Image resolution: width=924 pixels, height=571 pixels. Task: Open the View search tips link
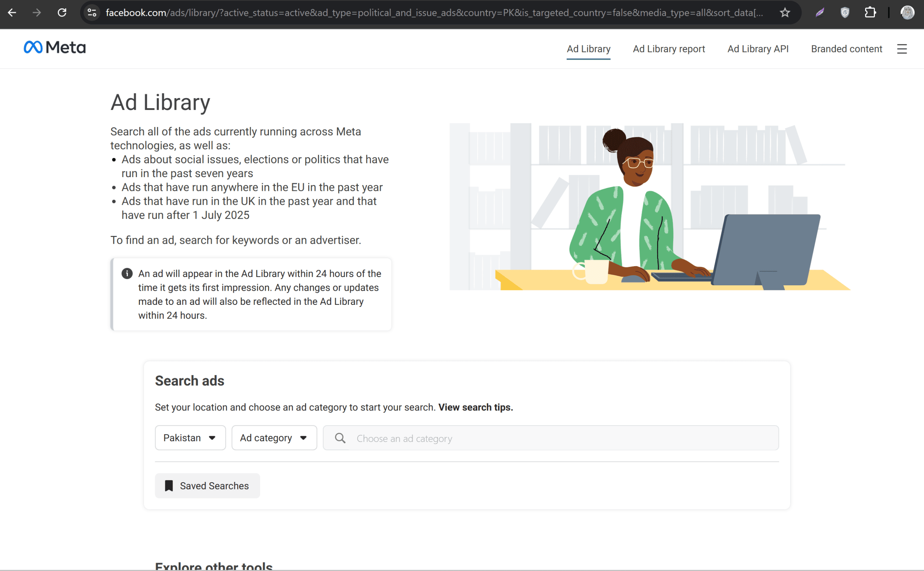475,407
